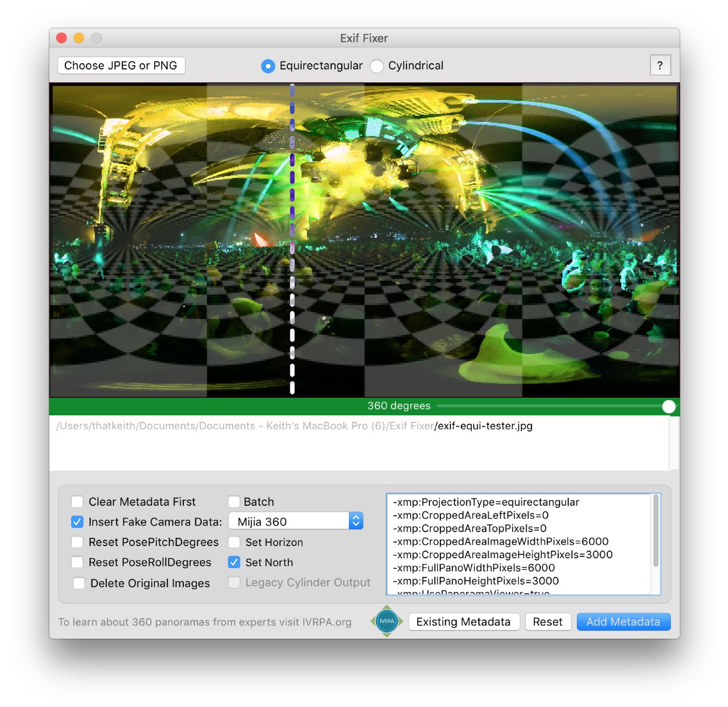Enable Reset PosePitchDegrees

[77, 542]
